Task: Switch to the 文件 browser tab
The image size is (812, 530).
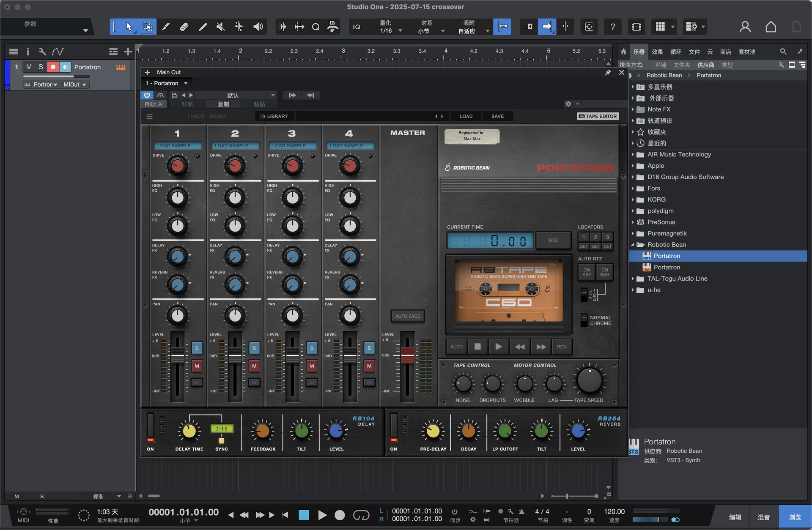Action: click(x=694, y=52)
